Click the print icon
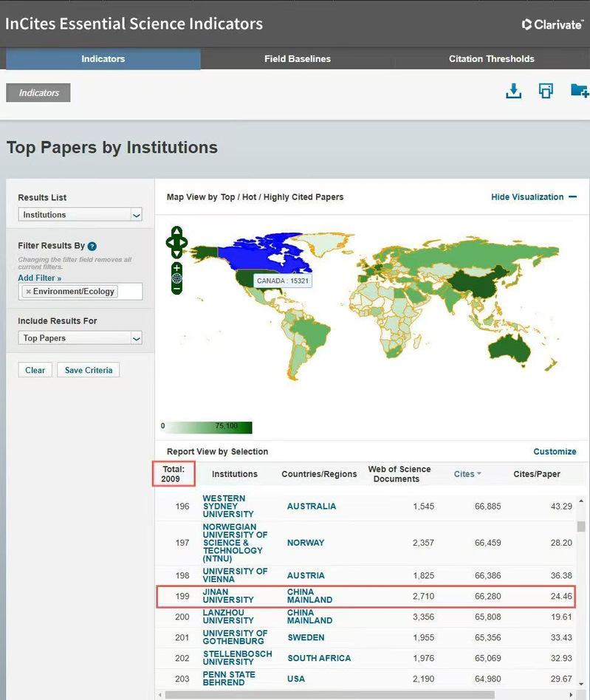590x700 pixels. point(546,91)
